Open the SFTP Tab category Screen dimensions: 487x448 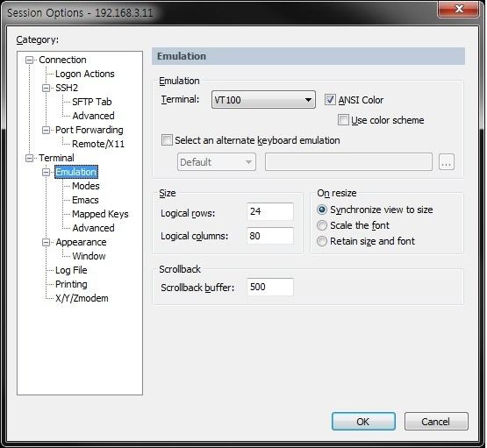(91, 102)
